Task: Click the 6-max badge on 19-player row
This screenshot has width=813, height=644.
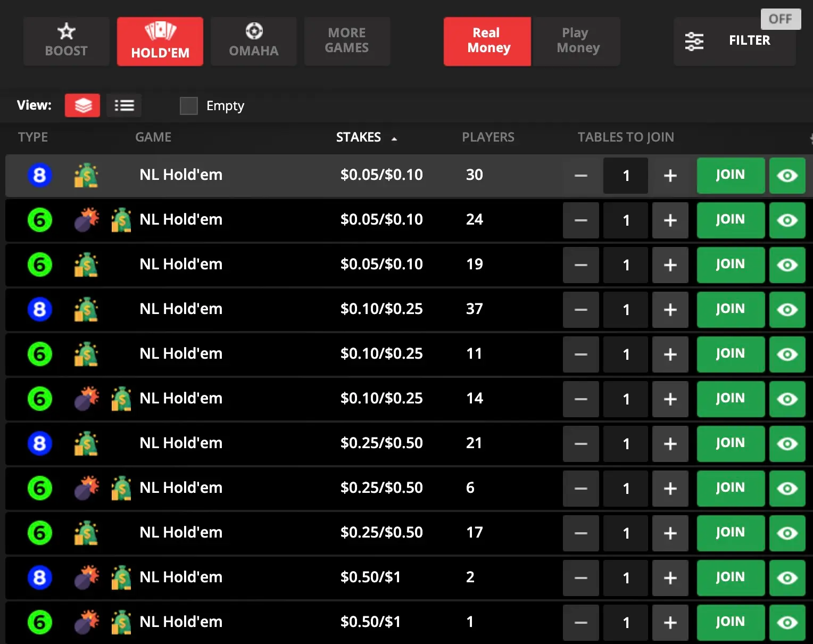Action: coord(40,265)
